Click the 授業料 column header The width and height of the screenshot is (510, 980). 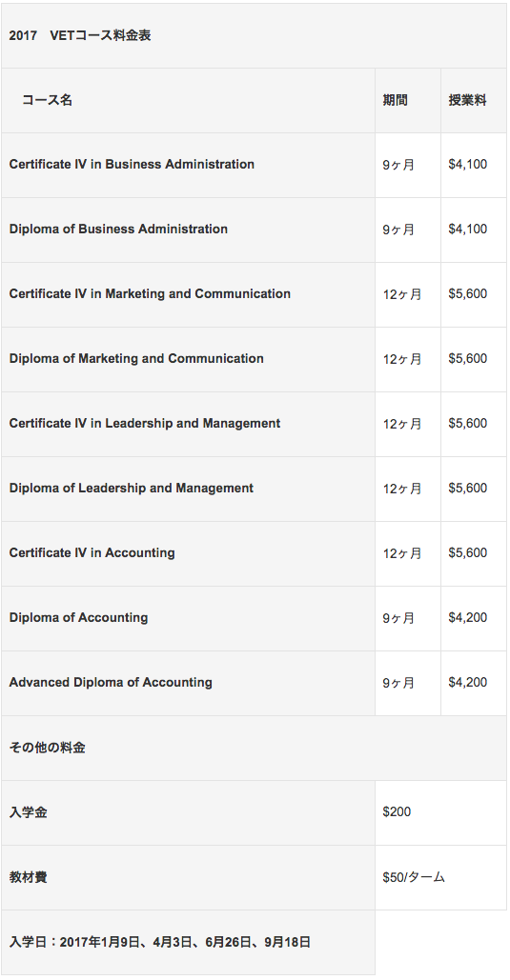tap(467, 100)
